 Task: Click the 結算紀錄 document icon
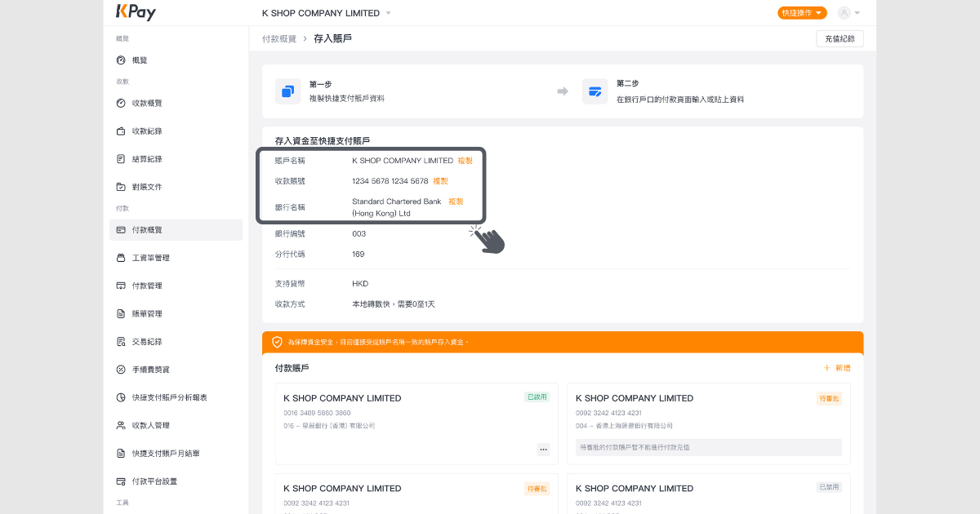tap(121, 159)
